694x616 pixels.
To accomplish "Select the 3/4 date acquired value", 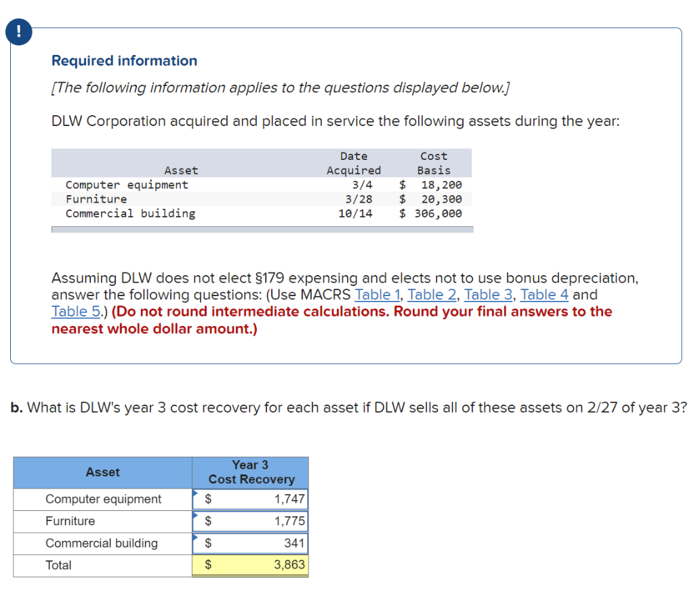I will [x=362, y=185].
